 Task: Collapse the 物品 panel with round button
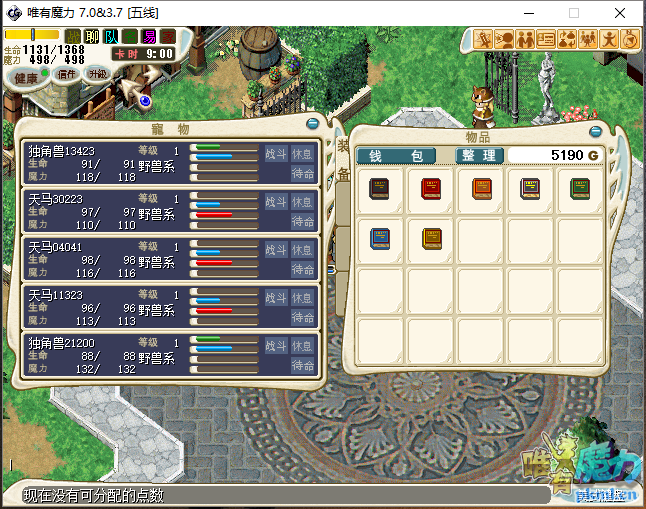(596, 131)
